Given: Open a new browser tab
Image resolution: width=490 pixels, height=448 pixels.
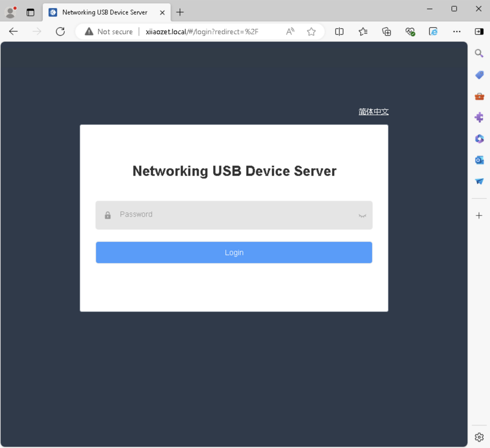Looking at the screenshot, I should click(180, 12).
